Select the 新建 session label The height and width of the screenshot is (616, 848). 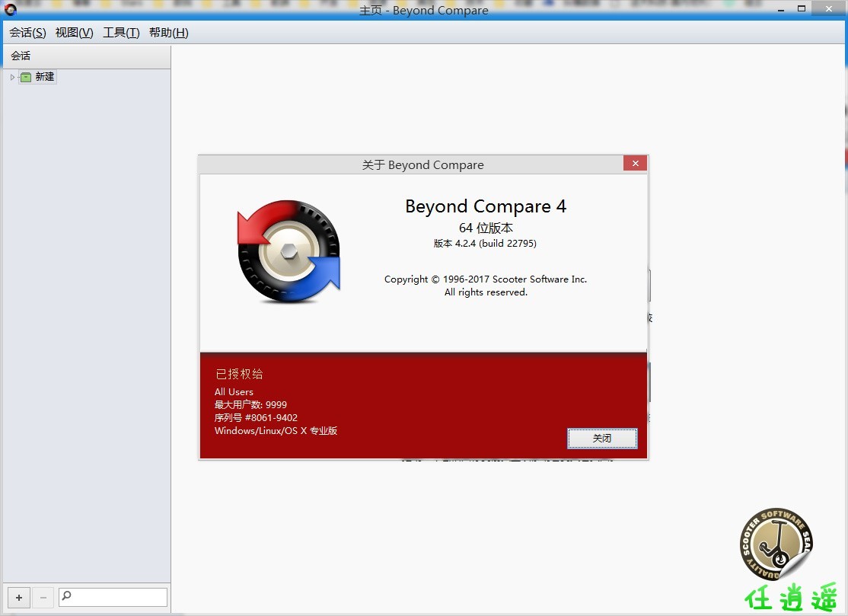45,77
